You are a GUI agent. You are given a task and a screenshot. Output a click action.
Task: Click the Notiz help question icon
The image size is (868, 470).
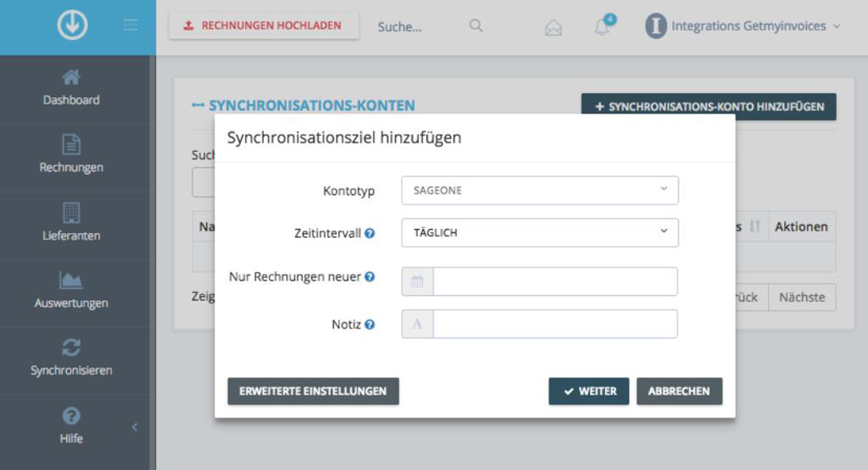tap(370, 325)
